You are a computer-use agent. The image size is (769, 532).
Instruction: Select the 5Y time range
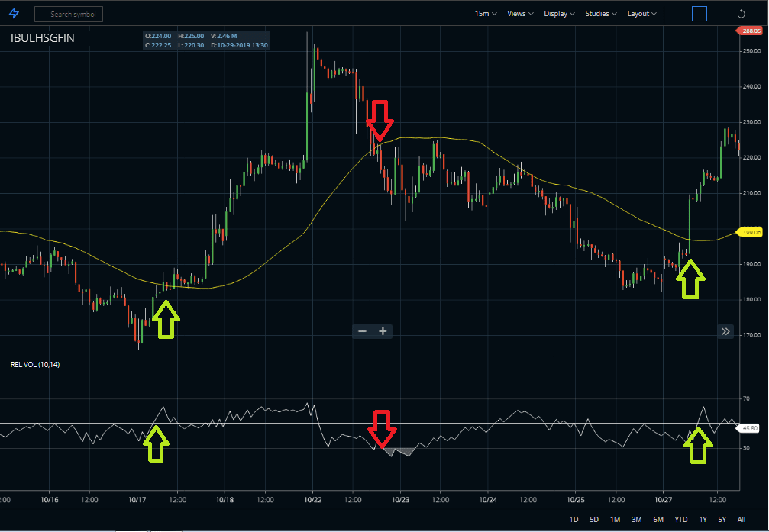click(x=722, y=519)
